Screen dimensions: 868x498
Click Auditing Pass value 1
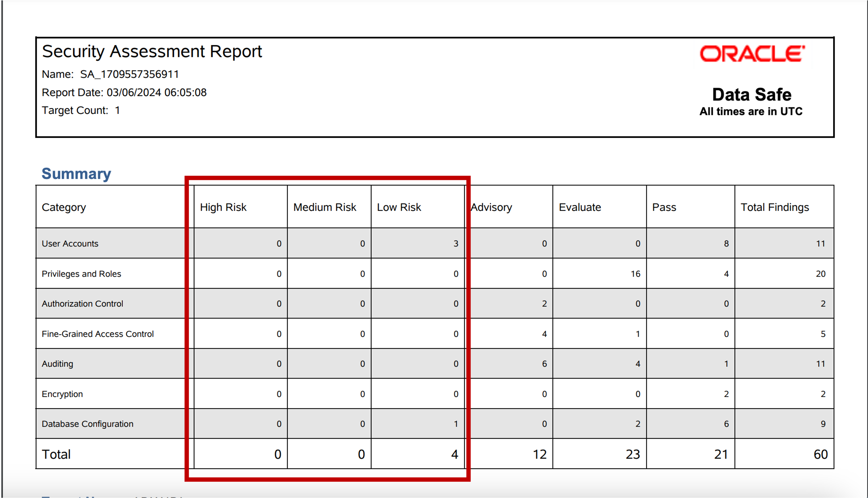pyautogui.click(x=726, y=364)
